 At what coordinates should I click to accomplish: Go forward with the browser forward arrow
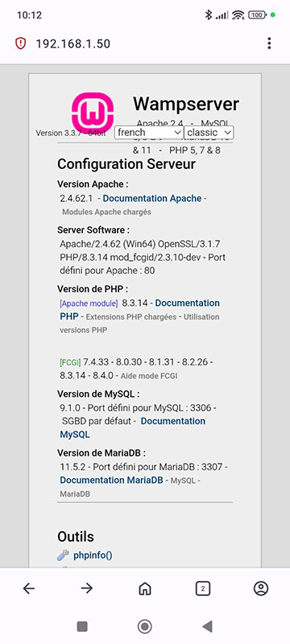click(x=87, y=588)
